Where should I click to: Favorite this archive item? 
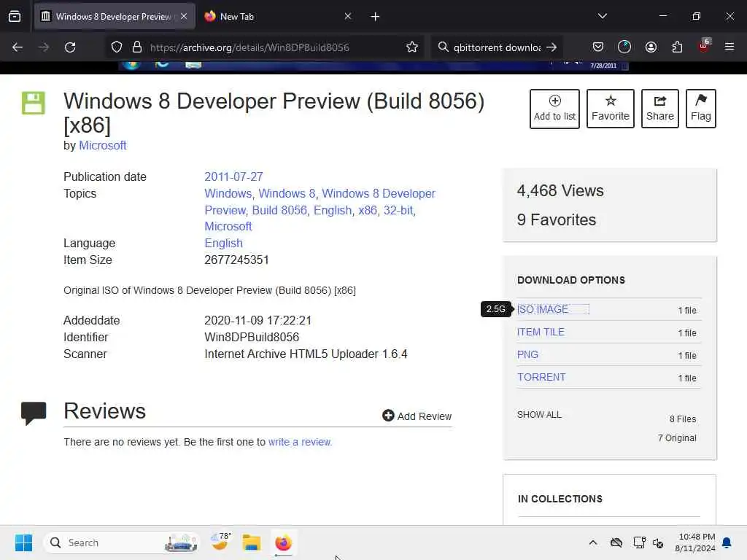611,109
